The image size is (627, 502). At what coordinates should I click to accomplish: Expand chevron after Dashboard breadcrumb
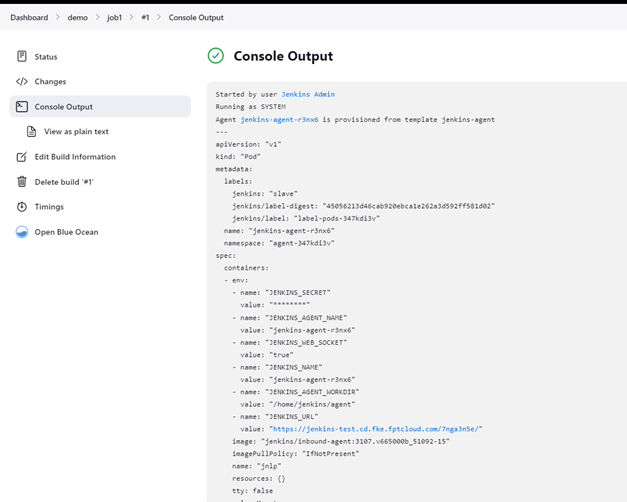click(57, 17)
